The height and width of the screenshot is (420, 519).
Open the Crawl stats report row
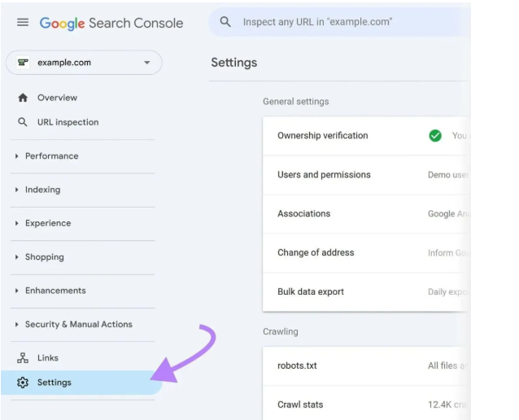point(300,405)
